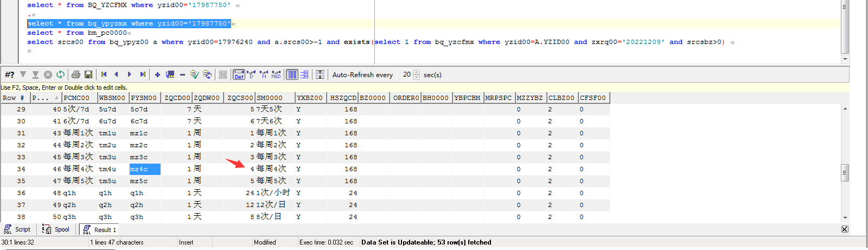Jump to first record in grid
Image resolution: width=868 pixels, height=250 pixels.
click(104, 74)
